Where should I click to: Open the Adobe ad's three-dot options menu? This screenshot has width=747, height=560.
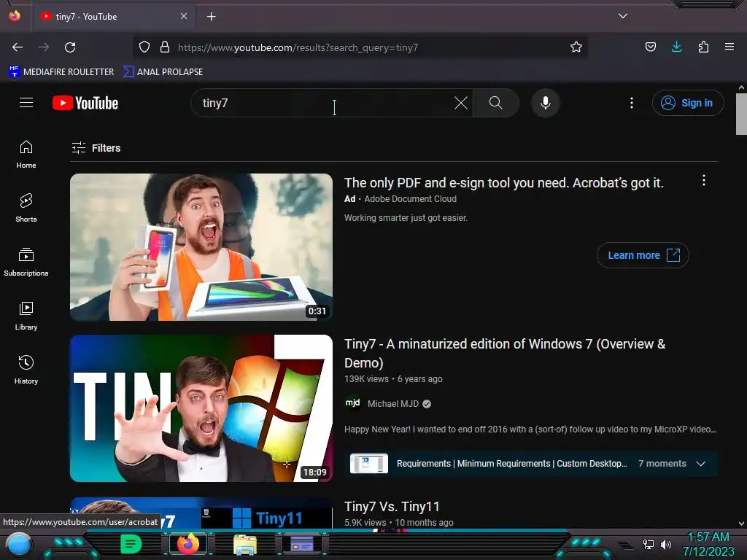pos(704,180)
